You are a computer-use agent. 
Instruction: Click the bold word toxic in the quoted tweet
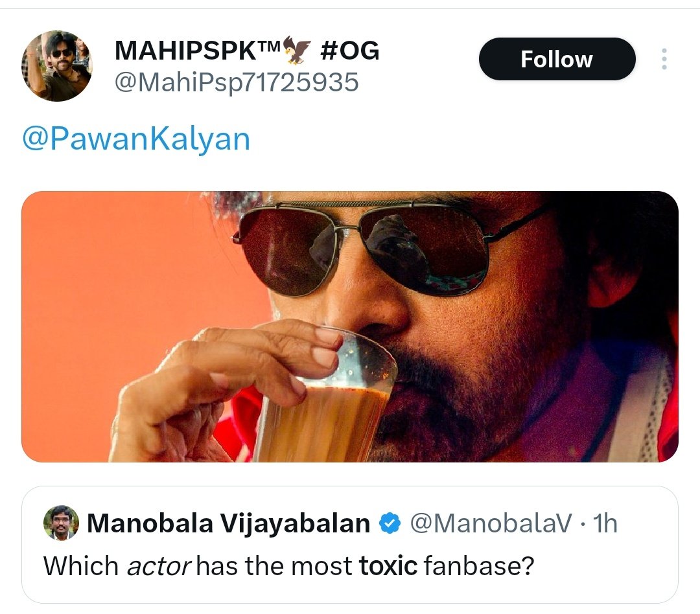388,566
